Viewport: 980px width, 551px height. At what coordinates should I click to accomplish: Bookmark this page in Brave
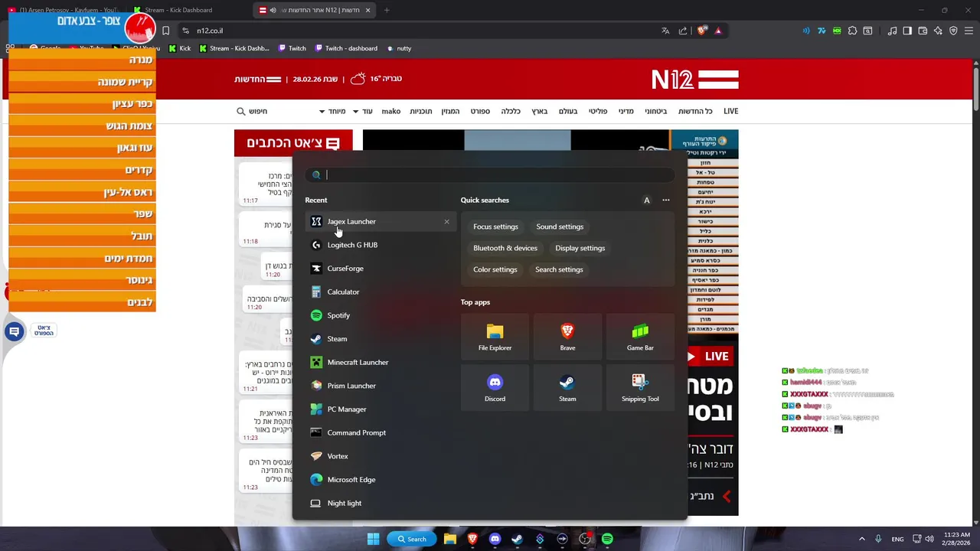tap(165, 31)
